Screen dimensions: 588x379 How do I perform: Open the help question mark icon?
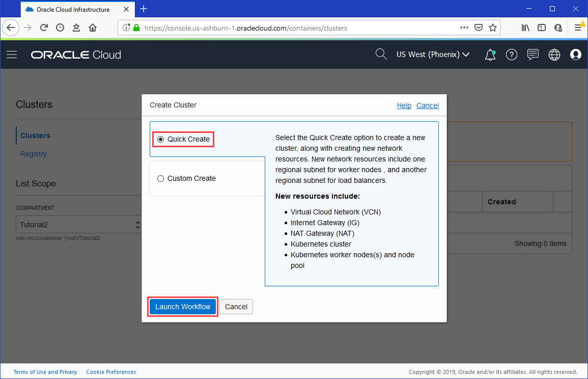512,55
